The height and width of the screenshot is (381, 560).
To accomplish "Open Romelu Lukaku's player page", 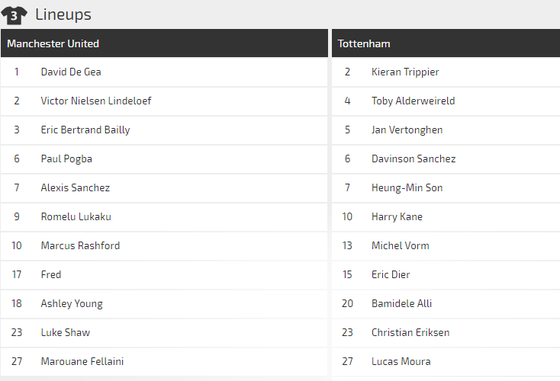I will pos(76,216).
